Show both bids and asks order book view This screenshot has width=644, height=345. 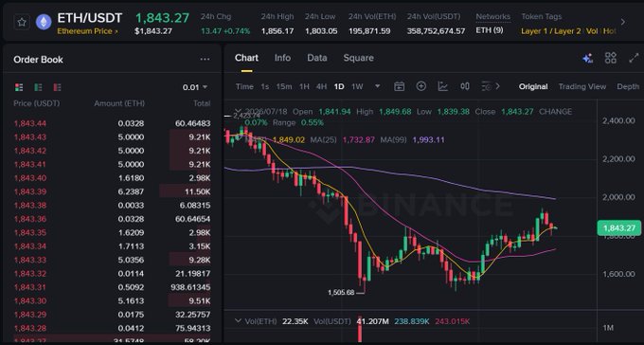click(x=19, y=87)
